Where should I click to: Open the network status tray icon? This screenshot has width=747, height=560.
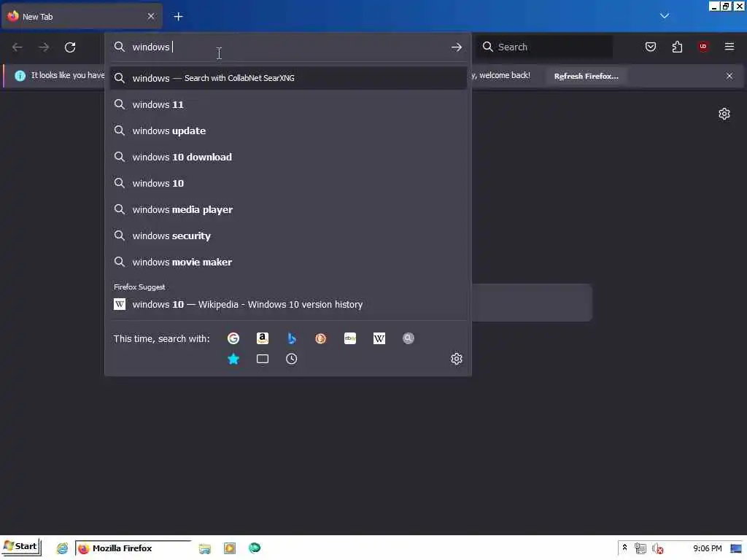point(640,548)
